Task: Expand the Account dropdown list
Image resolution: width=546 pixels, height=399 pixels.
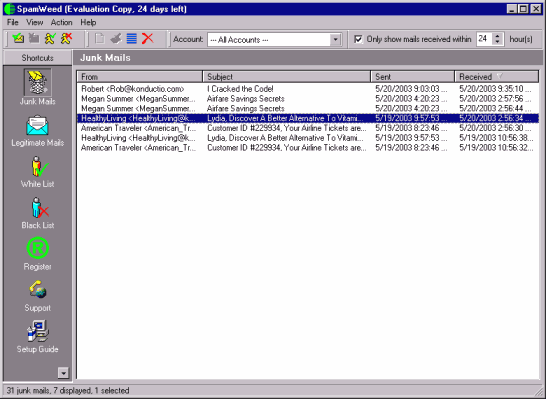Action: [x=335, y=39]
